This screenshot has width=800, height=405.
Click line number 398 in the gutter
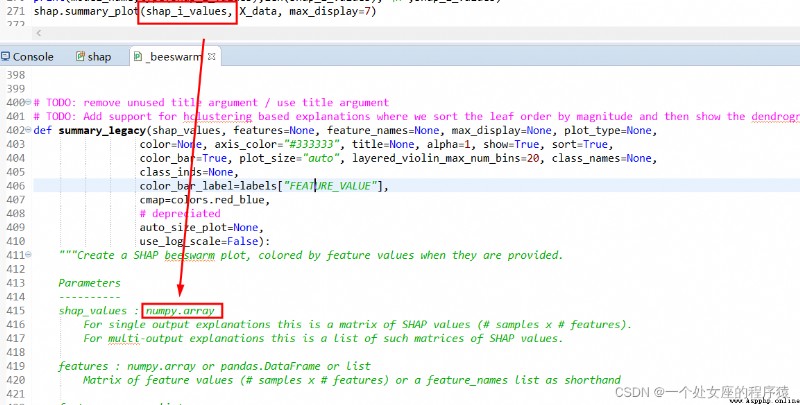15,75
